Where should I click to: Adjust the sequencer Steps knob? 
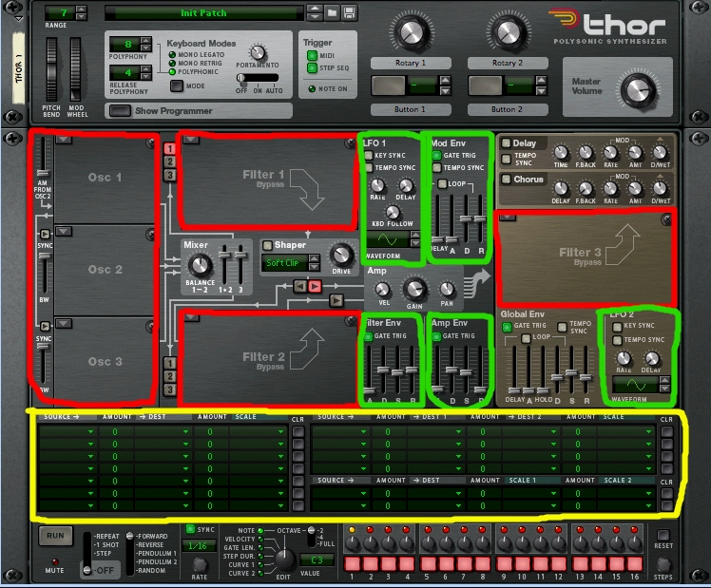tap(663, 564)
